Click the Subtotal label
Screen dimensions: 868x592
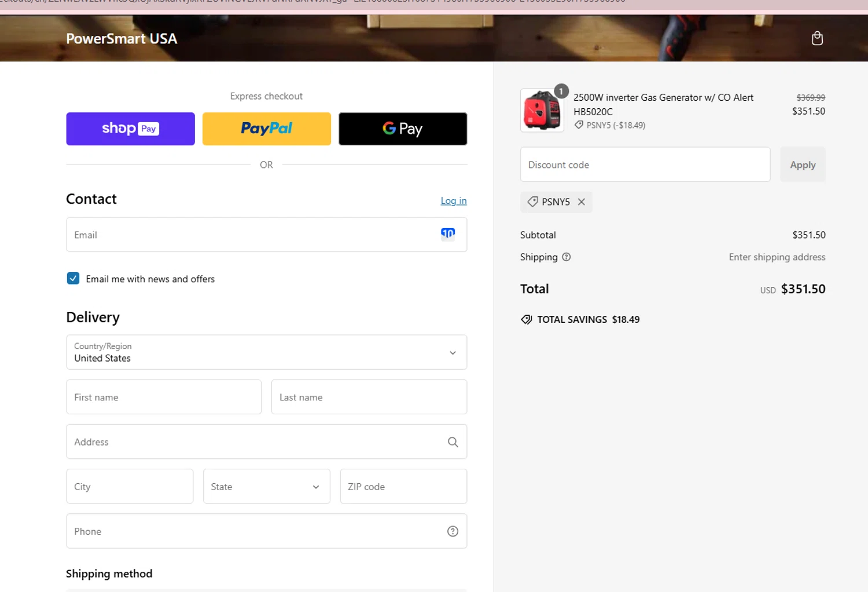click(538, 235)
